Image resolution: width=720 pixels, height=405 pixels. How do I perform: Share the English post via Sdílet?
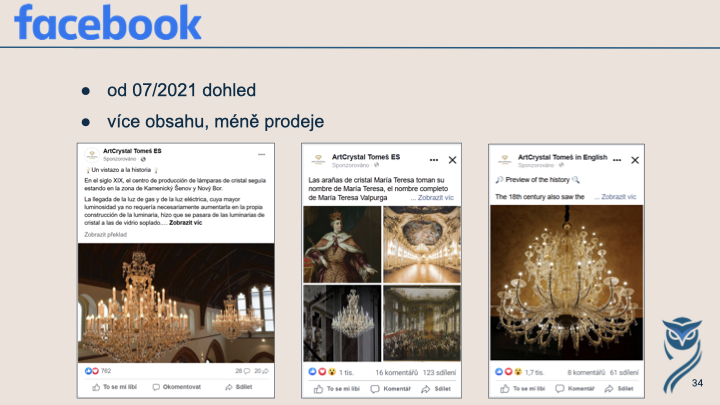coord(619,389)
